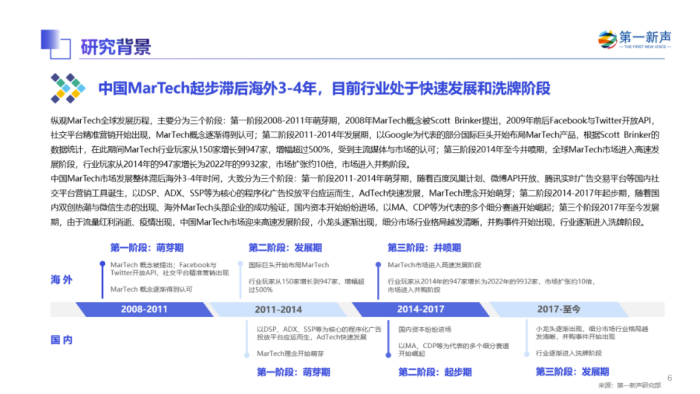The image size is (700, 394).
Task: Select paragraph starting 中国MarTech市场发展整体滞后
Action: 355,200
